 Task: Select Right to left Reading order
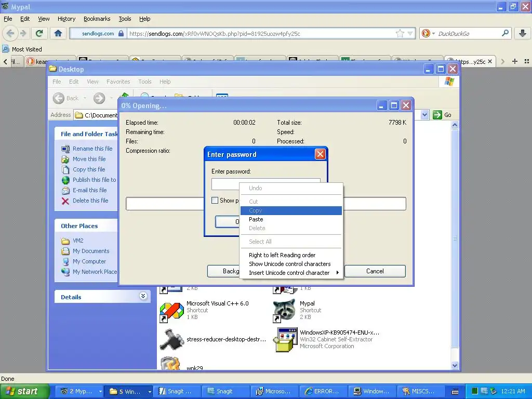(291, 255)
